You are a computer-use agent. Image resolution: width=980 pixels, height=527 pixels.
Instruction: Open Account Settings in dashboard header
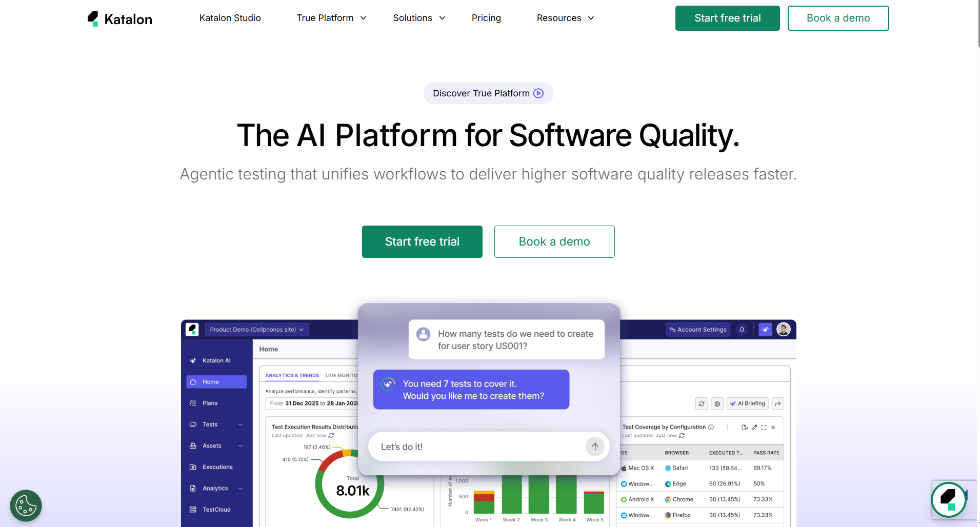click(x=698, y=330)
